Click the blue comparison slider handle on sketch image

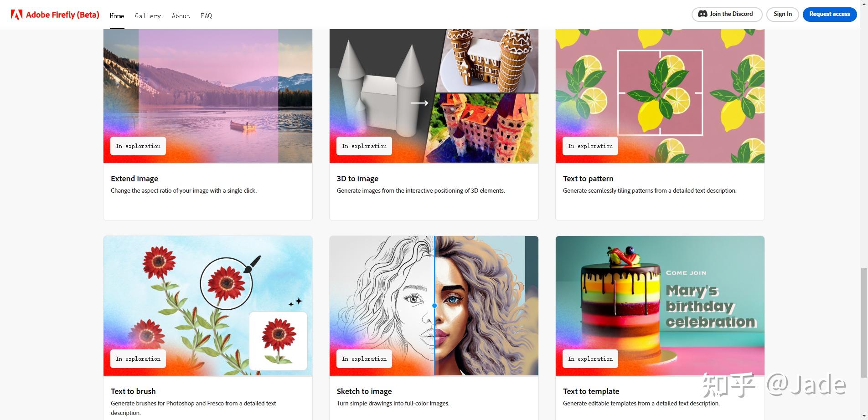[x=434, y=306]
